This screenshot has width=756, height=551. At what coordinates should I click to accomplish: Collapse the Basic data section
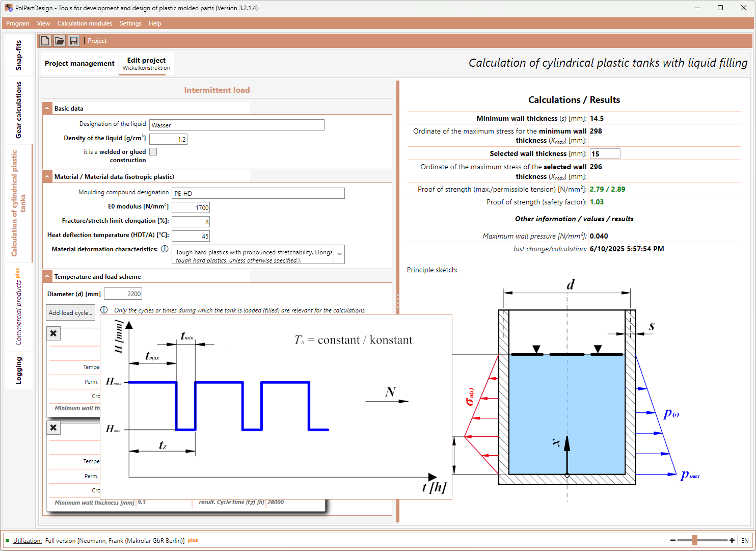tap(47, 108)
